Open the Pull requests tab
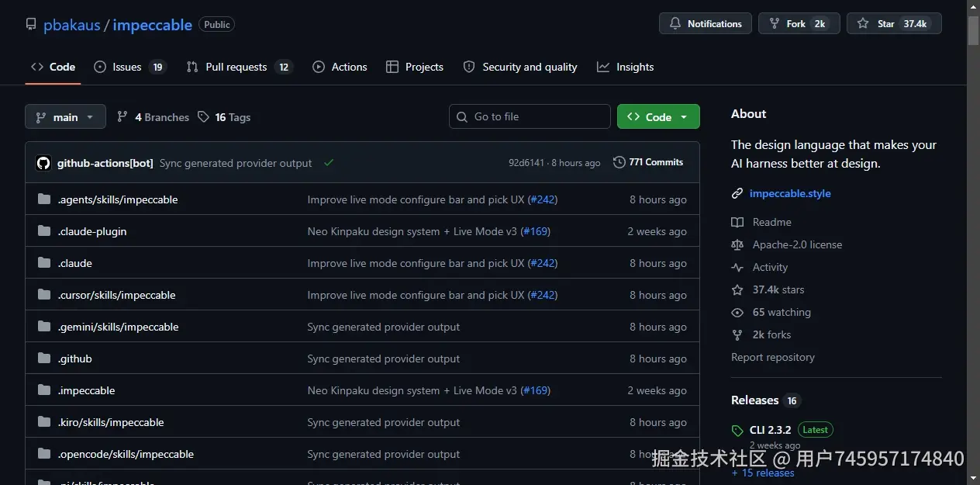This screenshot has height=485, width=980. (x=240, y=67)
